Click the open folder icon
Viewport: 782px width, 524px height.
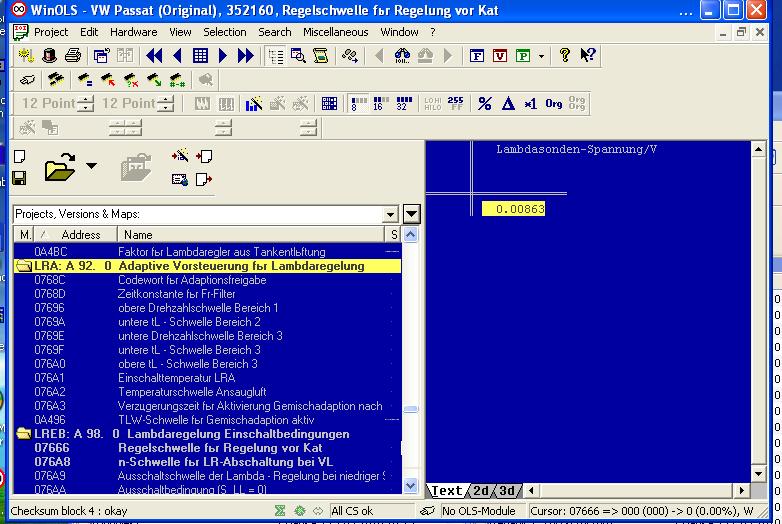coord(60,167)
